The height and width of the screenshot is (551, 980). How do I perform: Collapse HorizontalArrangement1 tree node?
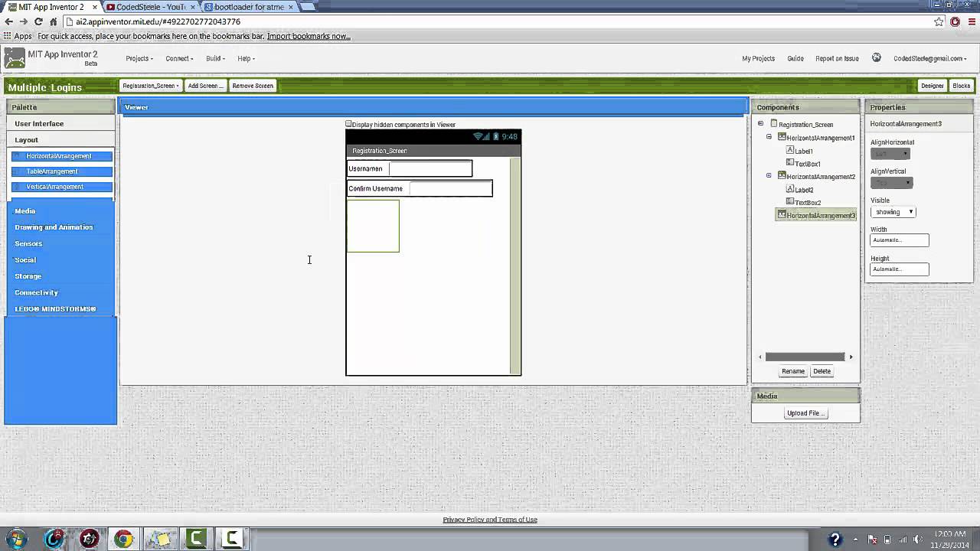click(x=769, y=137)
